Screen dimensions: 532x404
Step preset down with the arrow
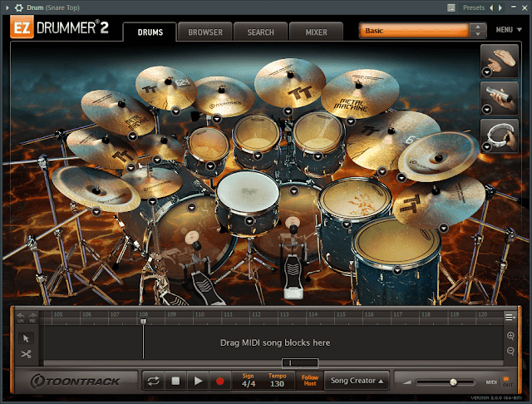(x=478, y=34)
